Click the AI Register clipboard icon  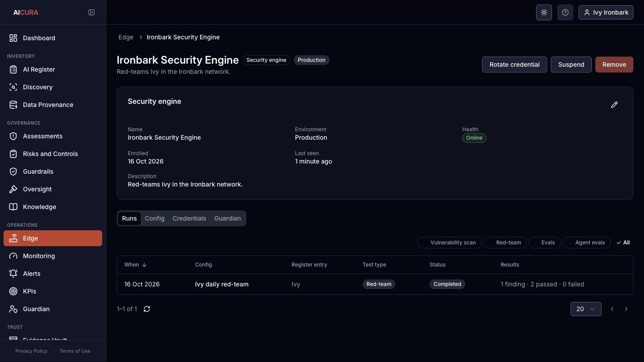pos(13,69)
